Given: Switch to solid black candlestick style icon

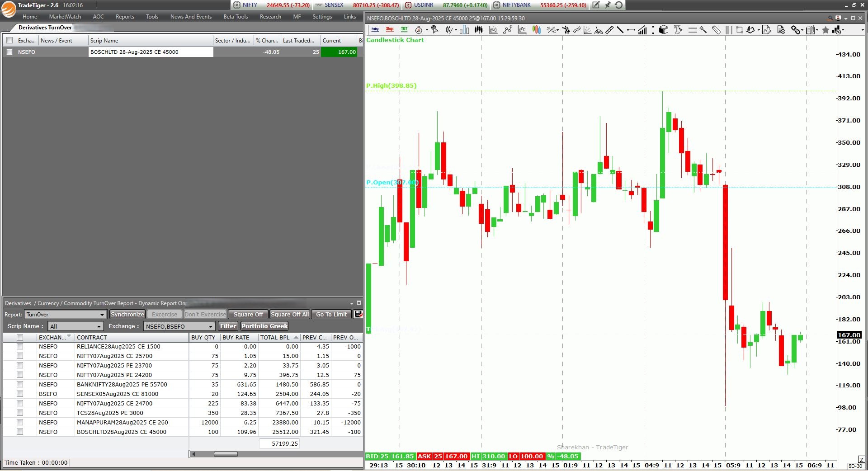Looking at the screenshot, I should pyautogui.click(x=478, y=30).
